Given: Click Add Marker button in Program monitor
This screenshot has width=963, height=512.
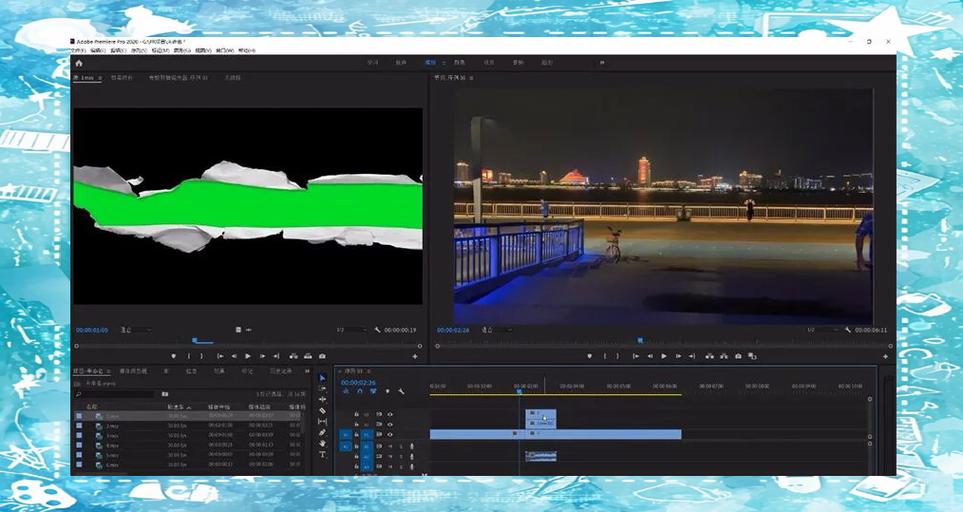Looking at the screenshot, I should [590, 356].
